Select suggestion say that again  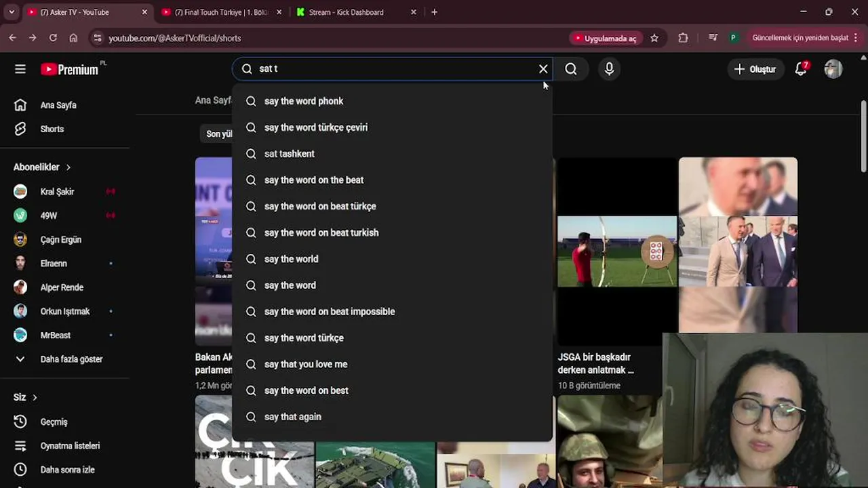[x=392, y=417]
